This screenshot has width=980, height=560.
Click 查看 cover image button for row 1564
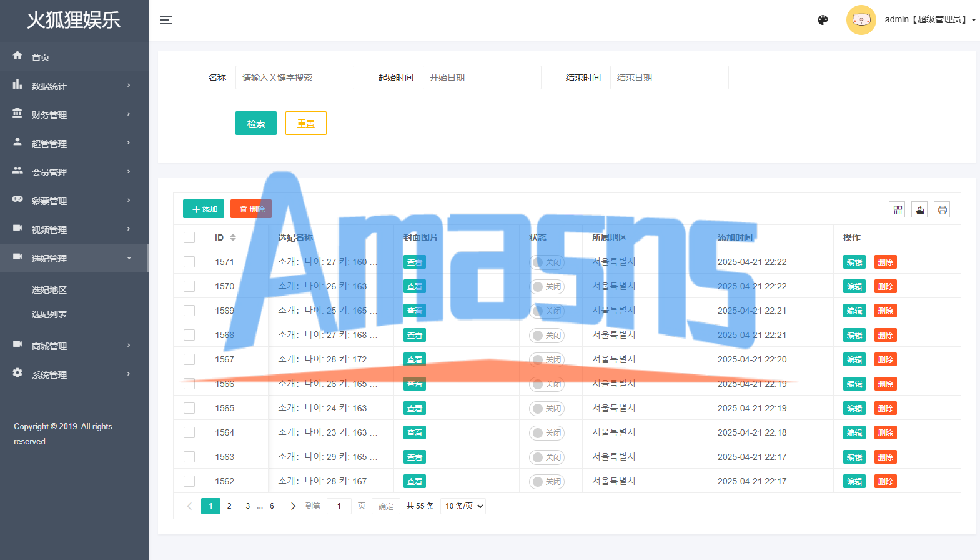click(415, 432)
